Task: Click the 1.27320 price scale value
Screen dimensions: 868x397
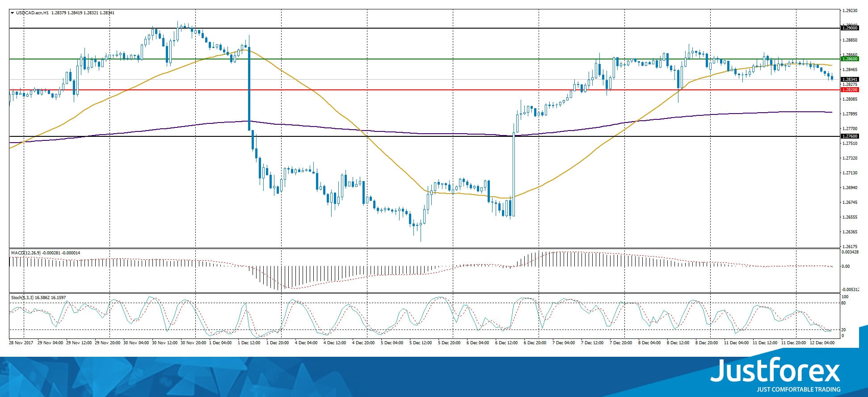Action: pos(850,158)
